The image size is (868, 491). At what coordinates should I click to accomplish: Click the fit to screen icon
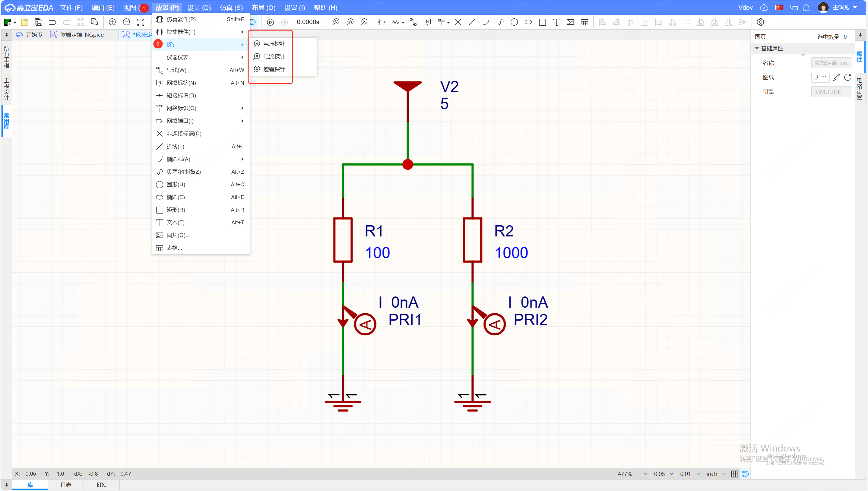tap(141, 22)
